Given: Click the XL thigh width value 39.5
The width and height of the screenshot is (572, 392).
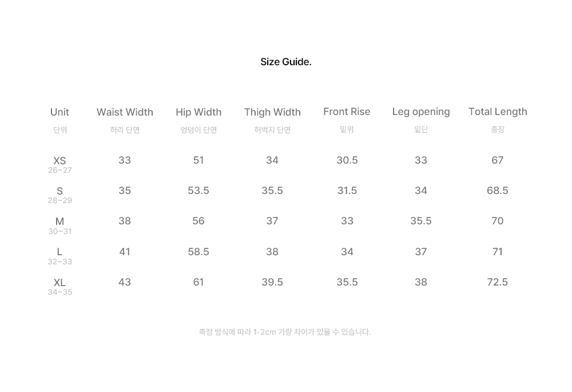Looking at the screenshot, I should pyautogui.click(x=272, y=282).
